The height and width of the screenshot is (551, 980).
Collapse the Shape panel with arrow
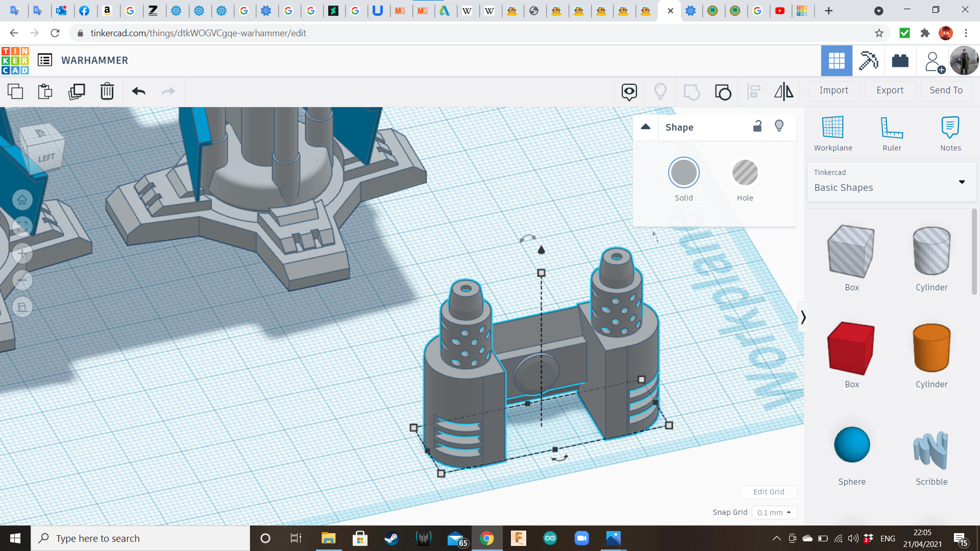646,127
